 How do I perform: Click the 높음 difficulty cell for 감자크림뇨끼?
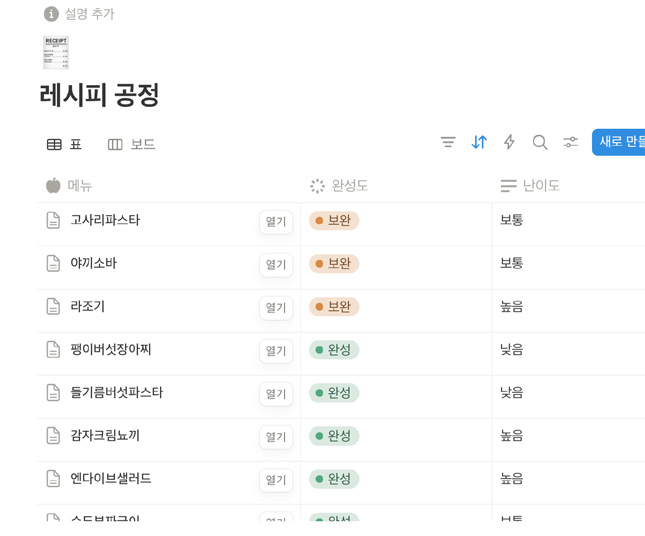click(x=512, y=436)
